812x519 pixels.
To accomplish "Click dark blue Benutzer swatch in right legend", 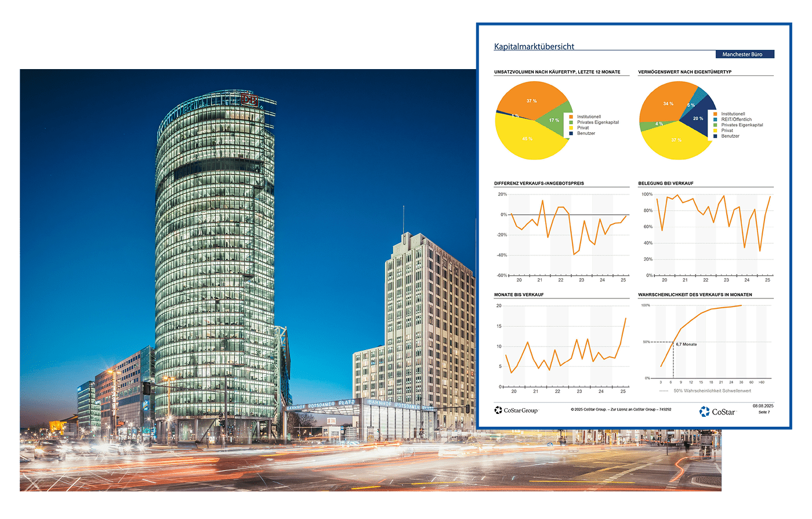I will click(x=715, y=136).
